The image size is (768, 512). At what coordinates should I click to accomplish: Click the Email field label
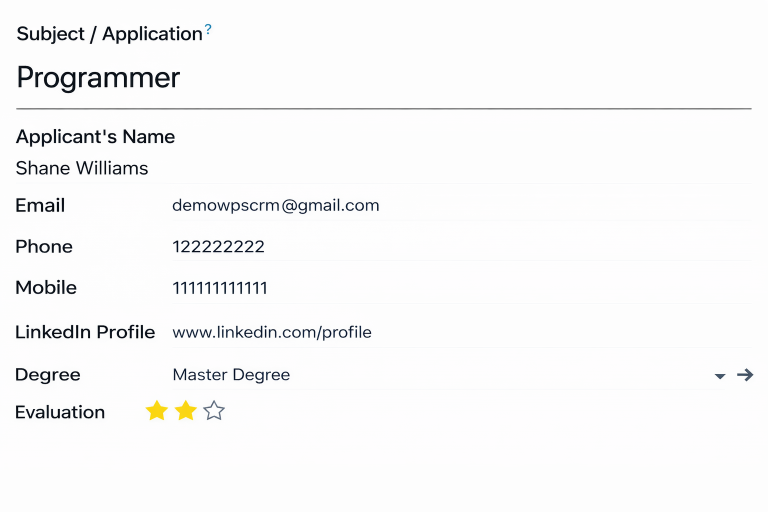(x=40, y=206)
